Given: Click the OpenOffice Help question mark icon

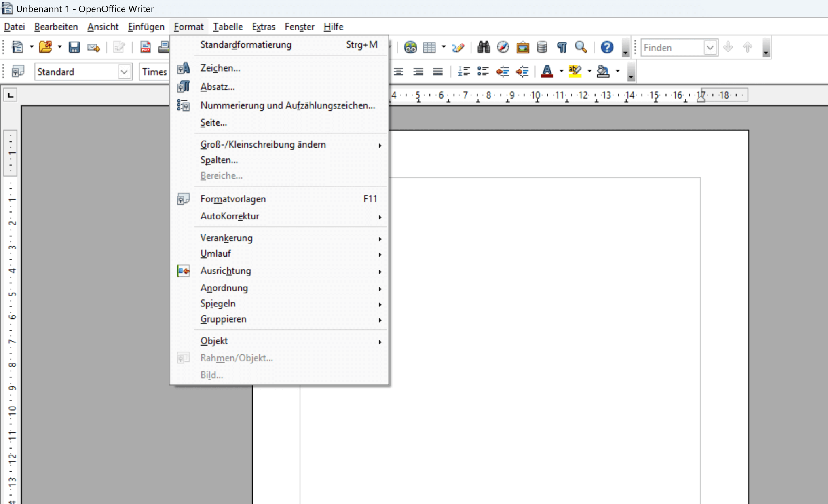Looking at the screenshot, I should (x=606, y=47).
